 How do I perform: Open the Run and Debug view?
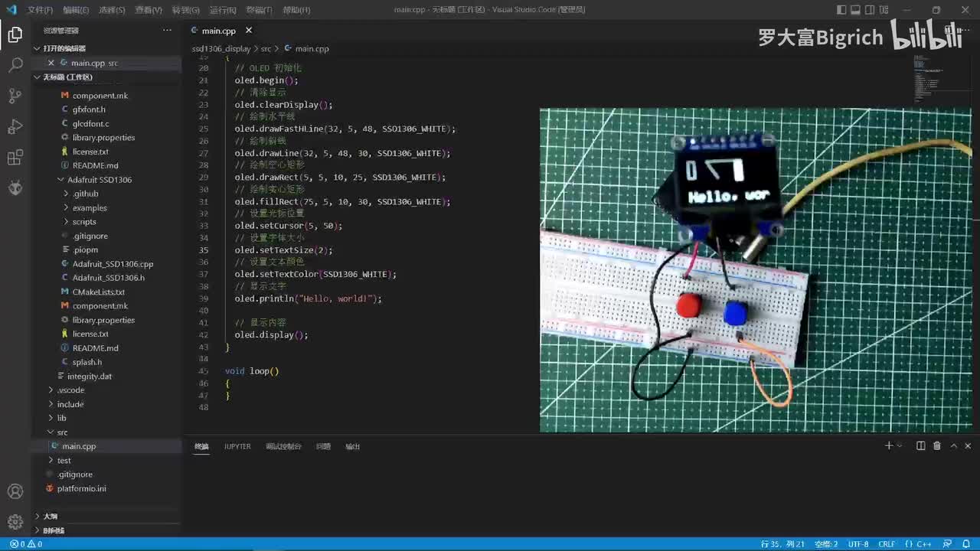pyautogui.click(x=15, y=126)
